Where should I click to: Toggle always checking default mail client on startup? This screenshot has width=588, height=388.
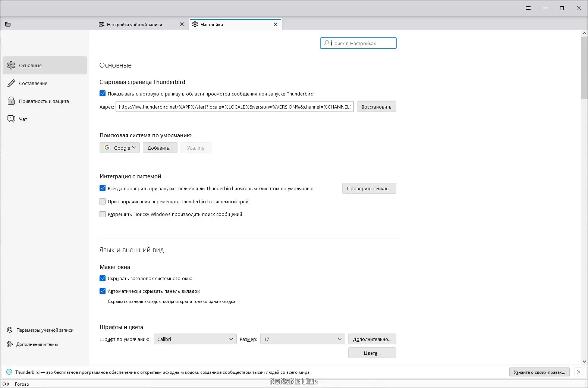point(103,188)
